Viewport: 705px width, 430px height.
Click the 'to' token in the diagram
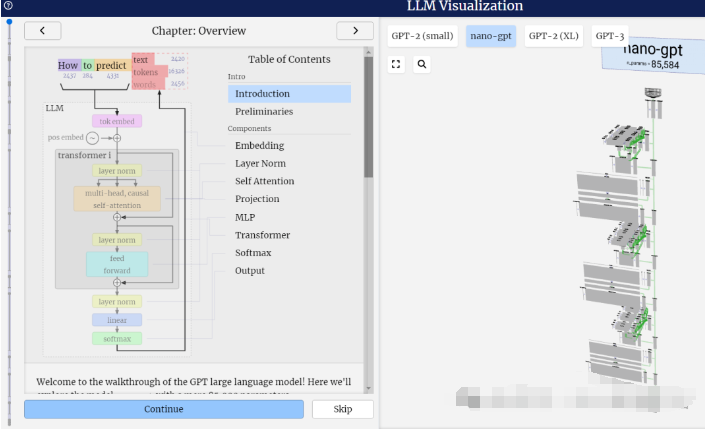(x=88, y=65)
